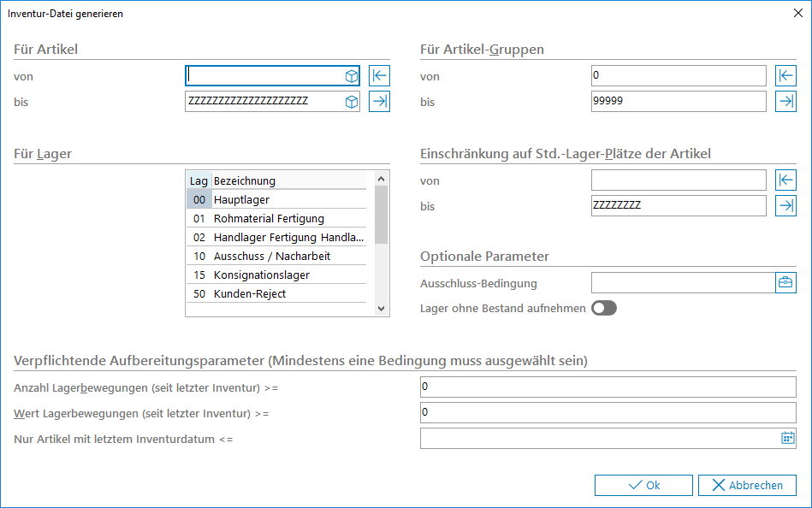Cancel with the Abbrechen button

click(x=747, y=485)
